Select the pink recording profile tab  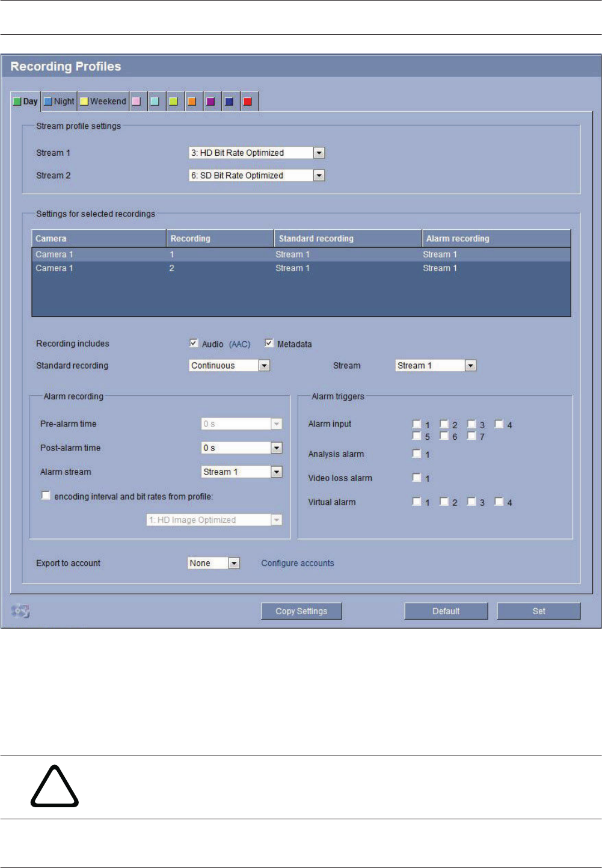pyautogui.click(x=137, y=102)
